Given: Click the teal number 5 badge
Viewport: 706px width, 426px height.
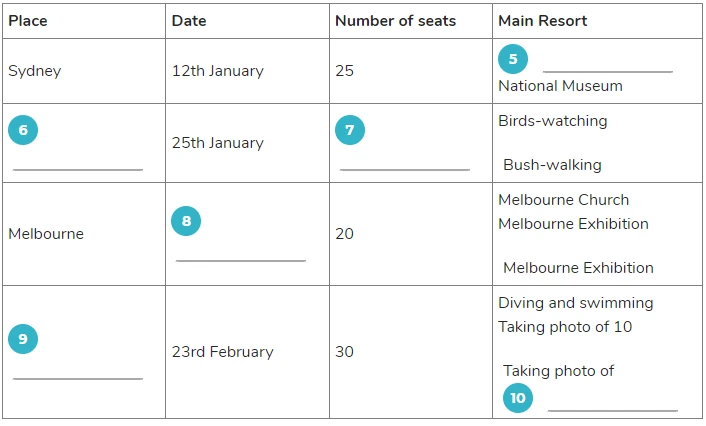Looking at the screenshot, I should (513, 59).
